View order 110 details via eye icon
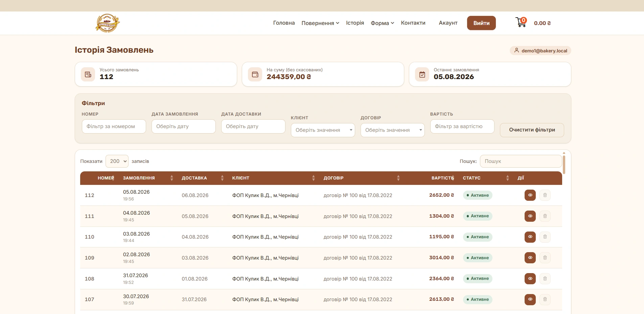Viewport: 644px width, 314px height. click(530, 237)
